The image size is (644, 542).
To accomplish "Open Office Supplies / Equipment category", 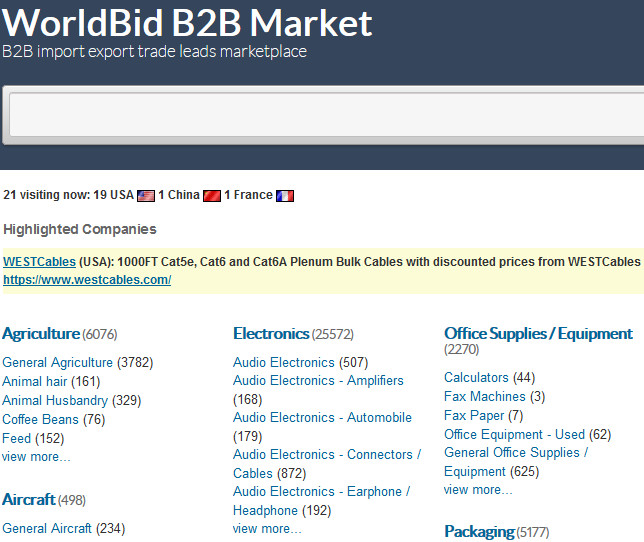I will [538, 333].
